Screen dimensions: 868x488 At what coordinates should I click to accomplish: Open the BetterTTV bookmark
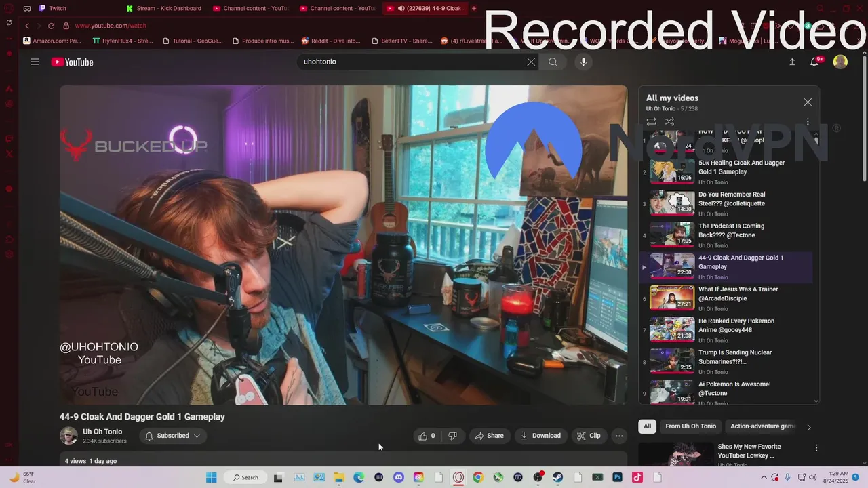[402, 41]
